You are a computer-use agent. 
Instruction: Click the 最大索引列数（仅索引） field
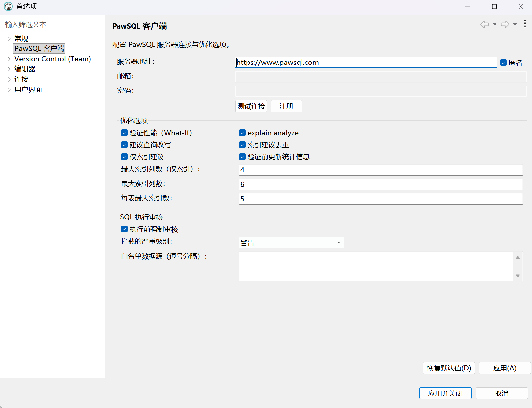[x=381, y=170]
